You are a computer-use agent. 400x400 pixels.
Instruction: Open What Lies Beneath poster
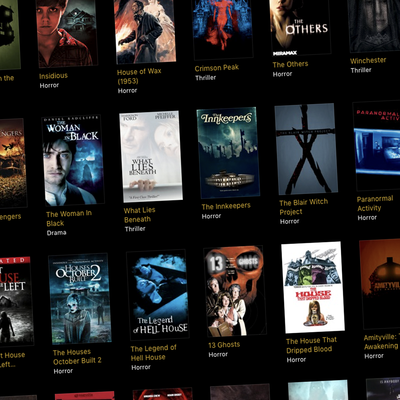151,156
